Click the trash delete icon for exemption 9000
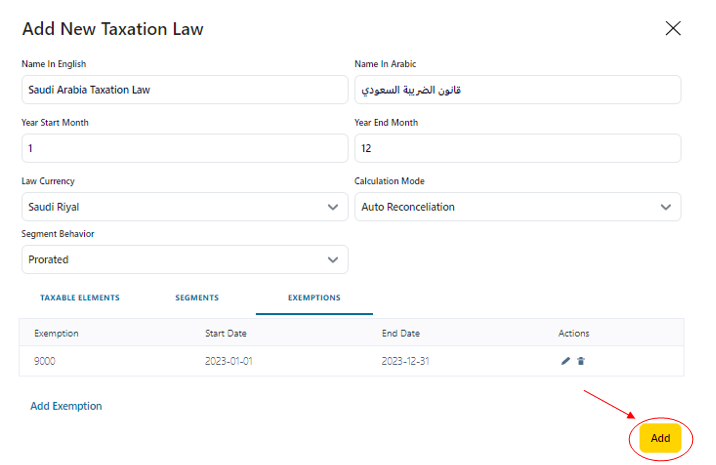Screen dimensions: 716x465 (x=581, y=361)
